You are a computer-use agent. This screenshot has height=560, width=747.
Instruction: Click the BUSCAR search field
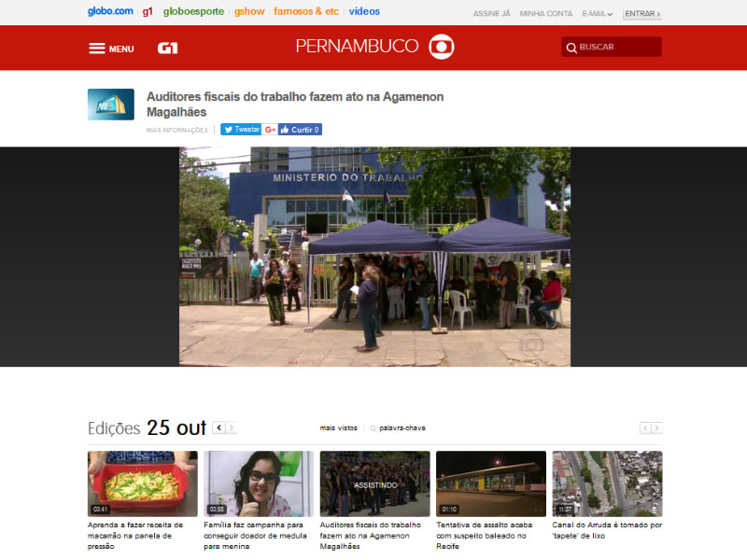[x=612, y=47]
